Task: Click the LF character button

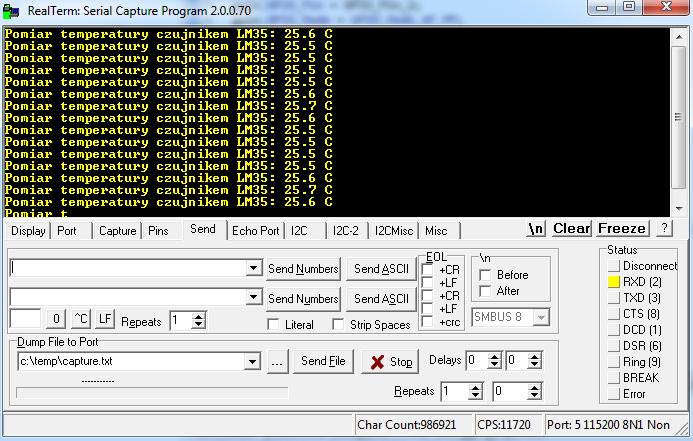Action: [105, 319]
